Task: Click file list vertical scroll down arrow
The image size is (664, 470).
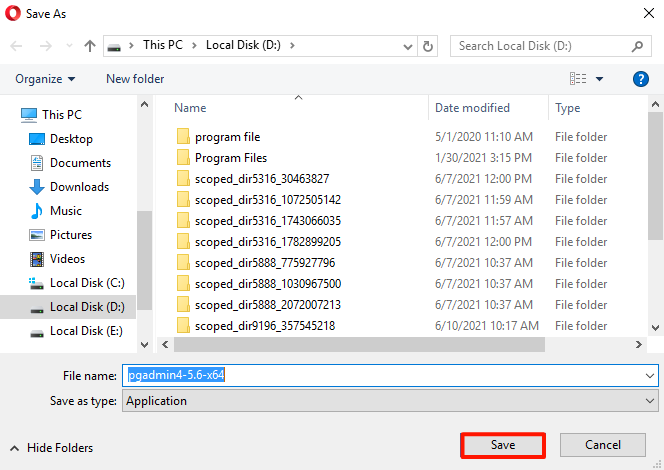Action: (x=656, y=328)
